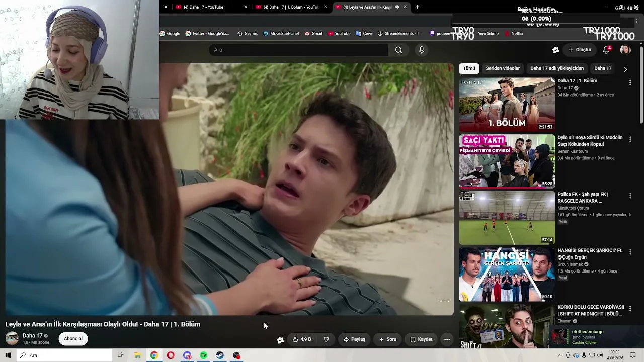
Task: Switch to the '(4) Daha 17 | 1. Bölüm' tab
Action: click(291, 7)
